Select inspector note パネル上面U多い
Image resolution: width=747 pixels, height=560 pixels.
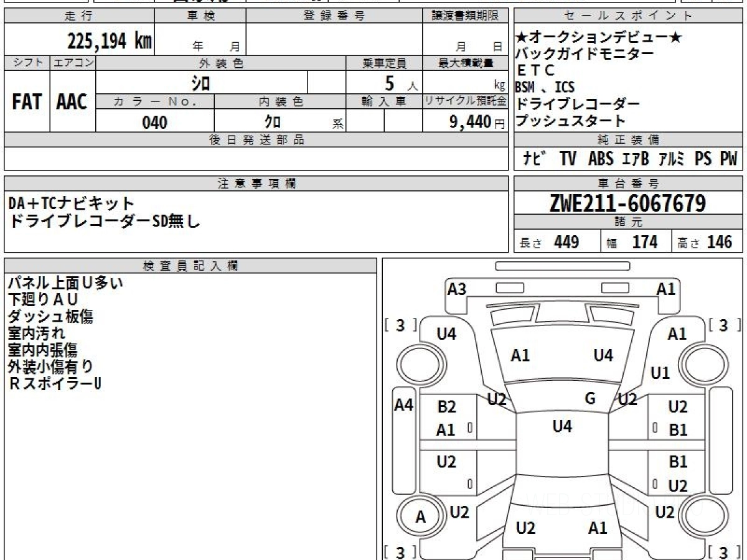(65, 283)
